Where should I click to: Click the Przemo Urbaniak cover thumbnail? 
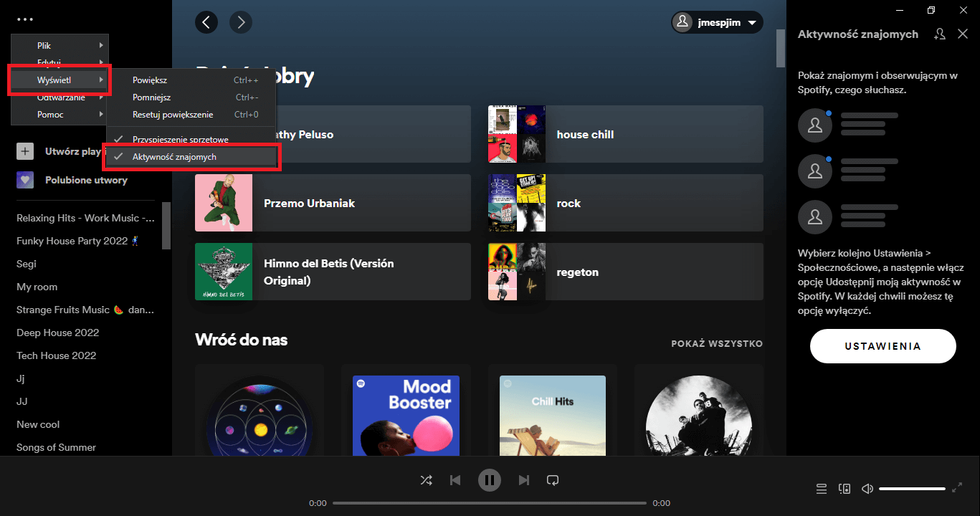(224, 203)
